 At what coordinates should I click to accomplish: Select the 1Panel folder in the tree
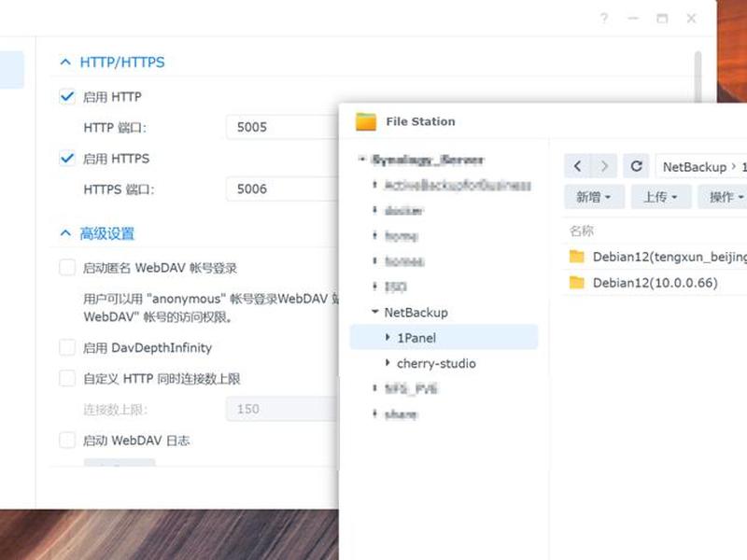point(444,338)
